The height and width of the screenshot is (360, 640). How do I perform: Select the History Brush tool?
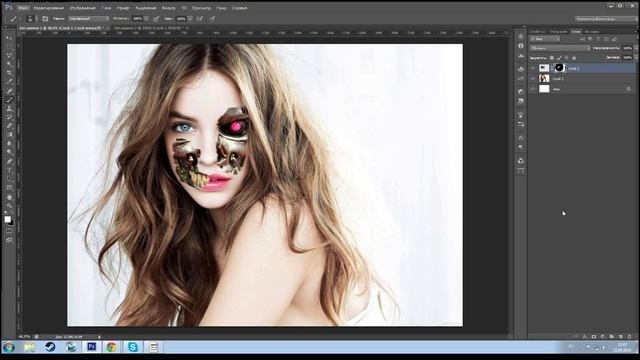click(9, 117)
